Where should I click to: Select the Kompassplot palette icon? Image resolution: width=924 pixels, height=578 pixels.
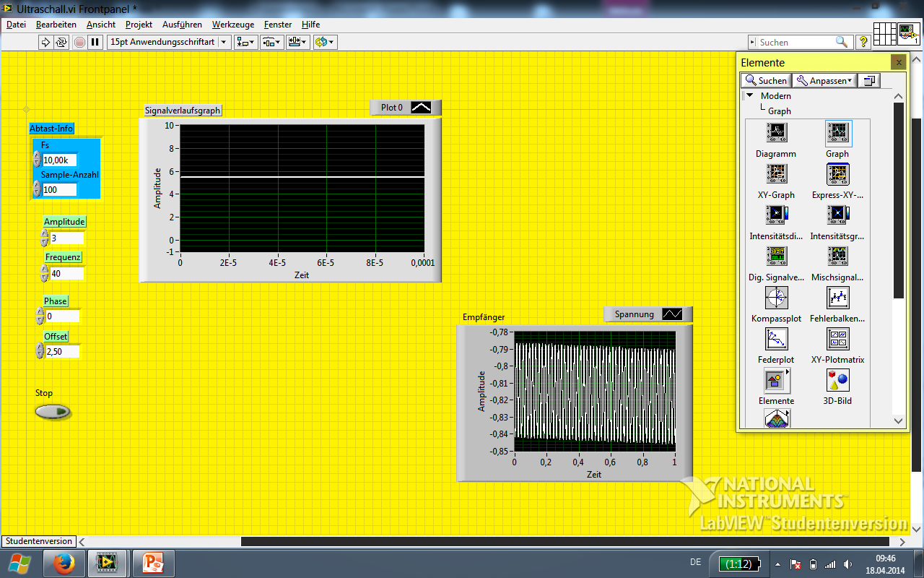pyautogui.click(x=777, y=298)
